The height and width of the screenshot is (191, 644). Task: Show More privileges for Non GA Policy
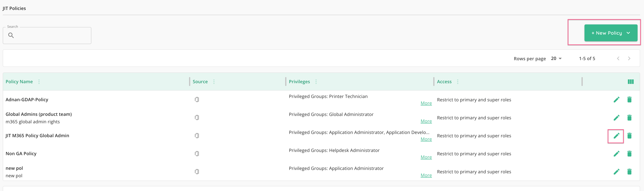426,157
